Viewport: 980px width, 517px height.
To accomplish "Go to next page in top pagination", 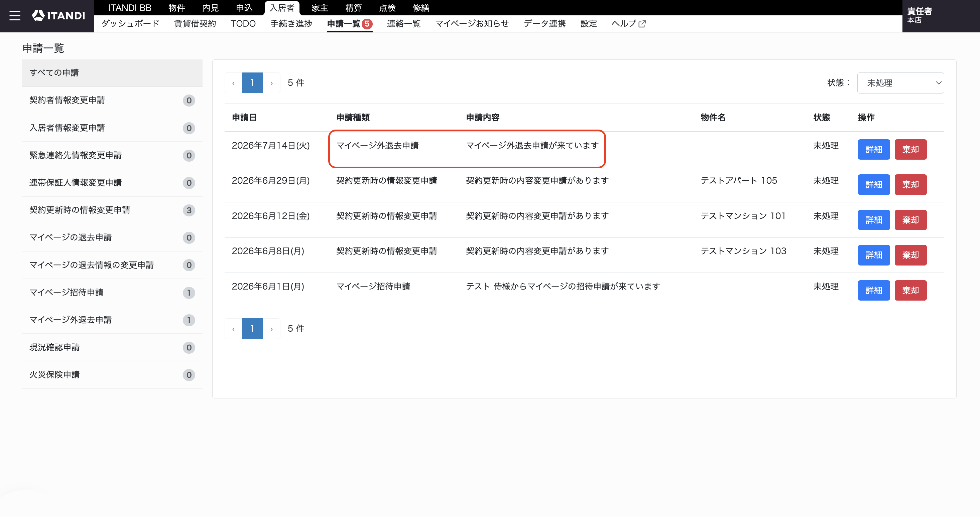I will pyautogui.click(x=272, y=83).
